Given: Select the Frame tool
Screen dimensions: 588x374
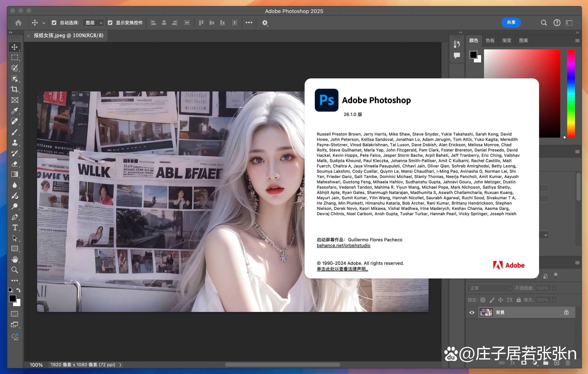Looking at the screenshot, I should pos(15,100).
